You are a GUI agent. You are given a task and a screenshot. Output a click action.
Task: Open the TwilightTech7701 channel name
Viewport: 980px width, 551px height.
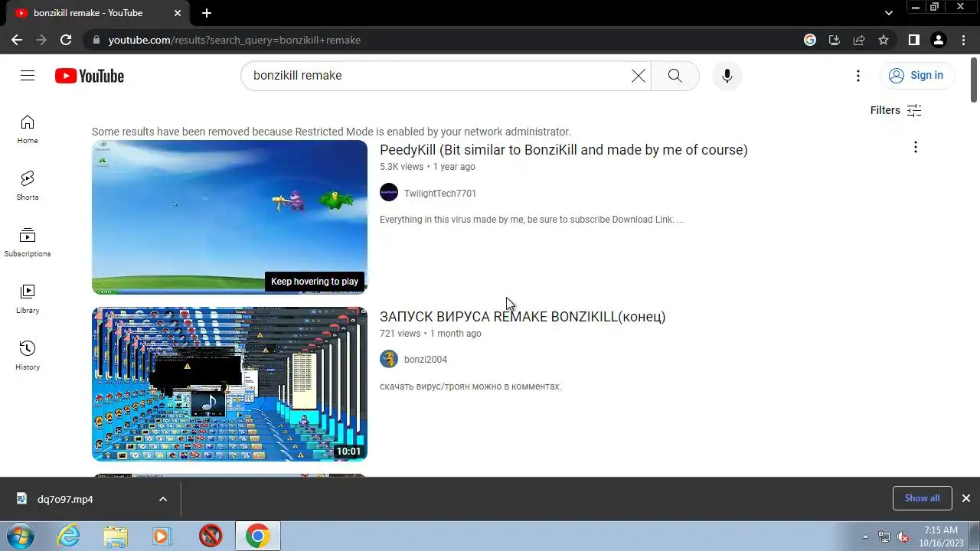[440, 194]
